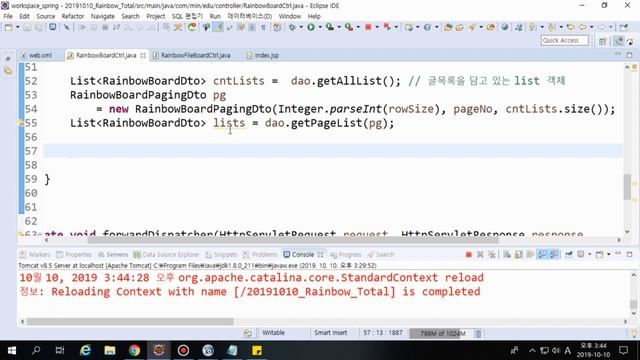The width and height of the screenshot is (640, 360).
Task: Open the Navigate menu
Action: (102, 16)
